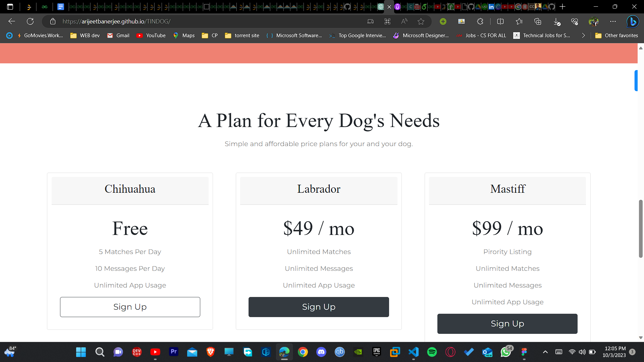
Task: Open the Other favorites folder
Action: point(616,35)
